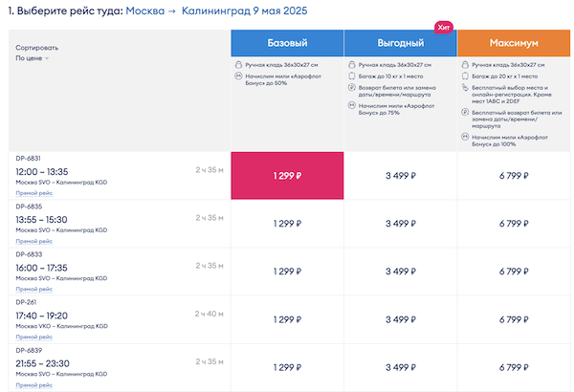Click free ticket refund icon in Максимум
The width and height of the screenshot is (574, 392).
pyautogui.click(x=464, y=113)
